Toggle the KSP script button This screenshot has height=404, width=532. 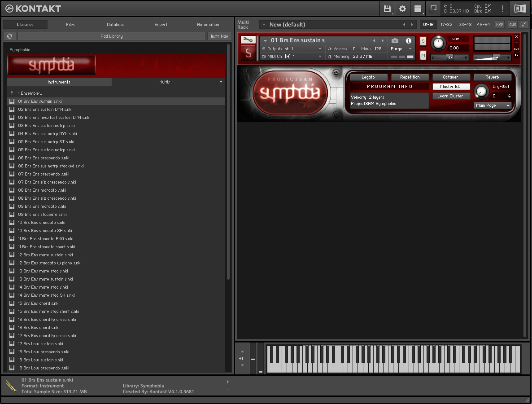click(499, 24)
